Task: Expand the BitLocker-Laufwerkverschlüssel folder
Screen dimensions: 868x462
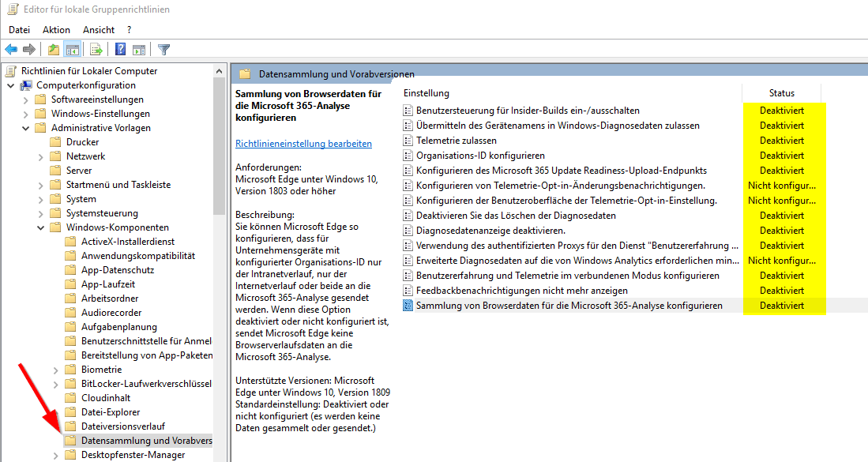Action: pyautogui.click(x=55, y=384)
